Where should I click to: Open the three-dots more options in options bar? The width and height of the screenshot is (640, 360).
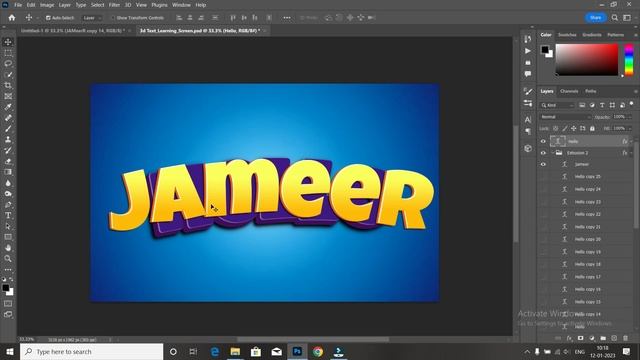287,18
